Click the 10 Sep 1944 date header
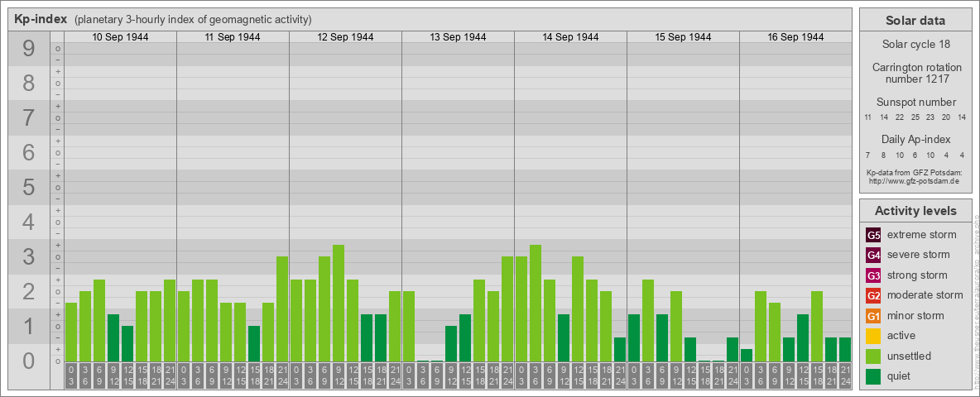Viewport: 980px width, 397px height. (120, 37)
